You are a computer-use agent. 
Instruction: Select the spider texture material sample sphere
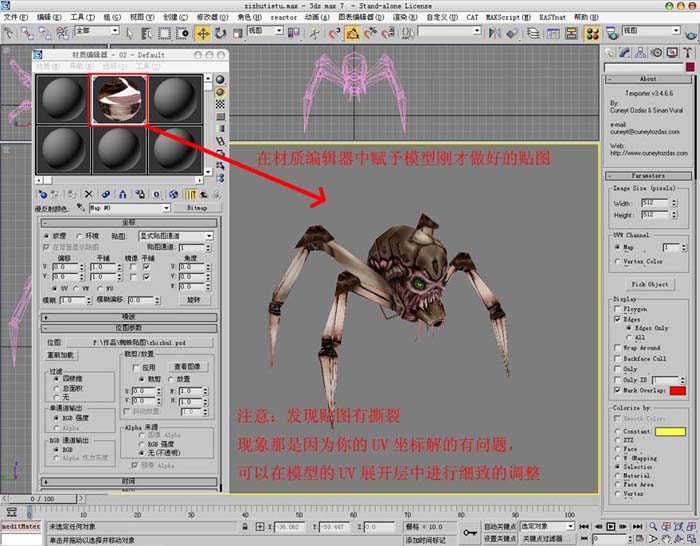(x=119, y=99)
